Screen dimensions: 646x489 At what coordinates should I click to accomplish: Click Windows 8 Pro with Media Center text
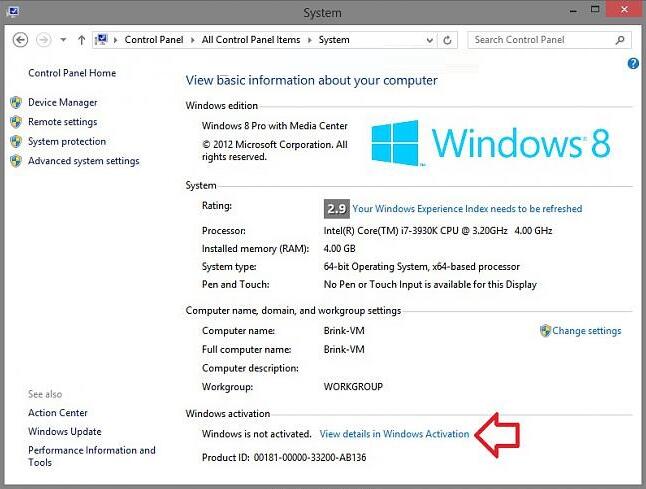coord(274,126)
